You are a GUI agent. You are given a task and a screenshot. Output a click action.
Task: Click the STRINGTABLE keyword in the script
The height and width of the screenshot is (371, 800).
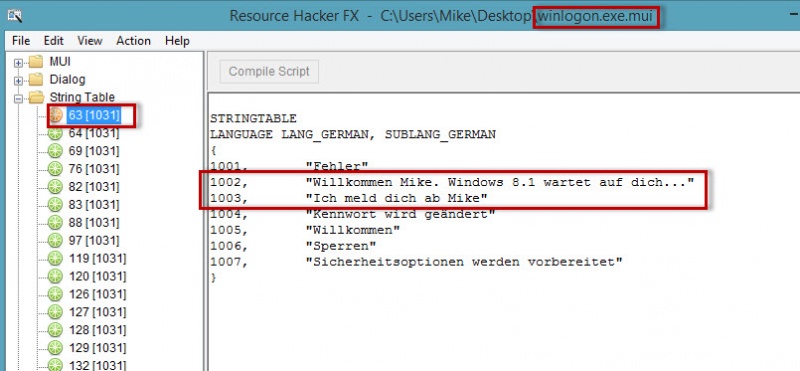[x=253, y=119]
